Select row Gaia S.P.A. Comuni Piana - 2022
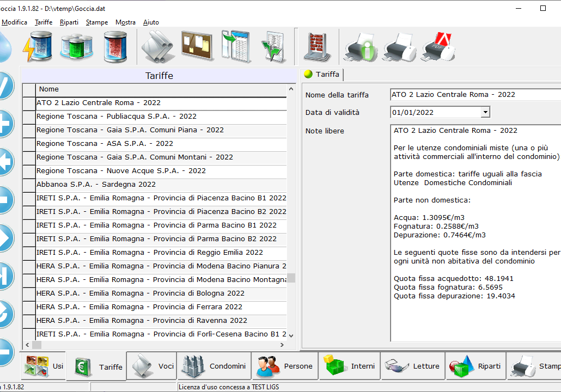This screenshot has width=561, height=392. tap(161, 130)
